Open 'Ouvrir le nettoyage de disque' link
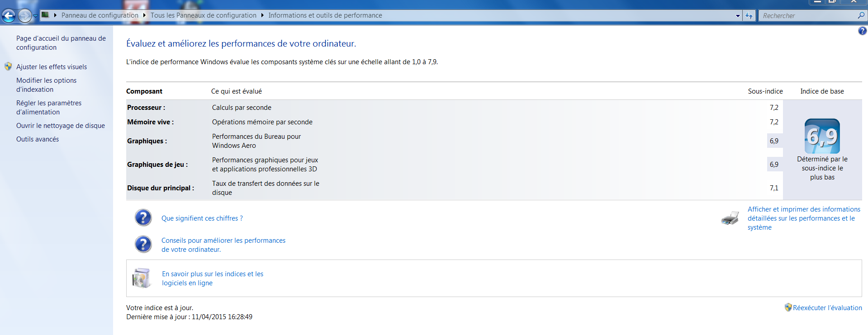Image resolution: width=868 pixels, height=335 pixels. 61,126
